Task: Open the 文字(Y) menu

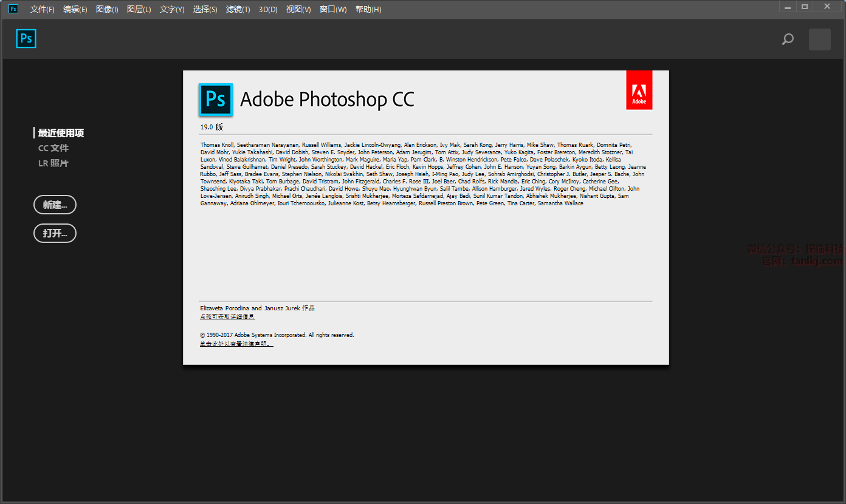Action: [x=172, y=10]
